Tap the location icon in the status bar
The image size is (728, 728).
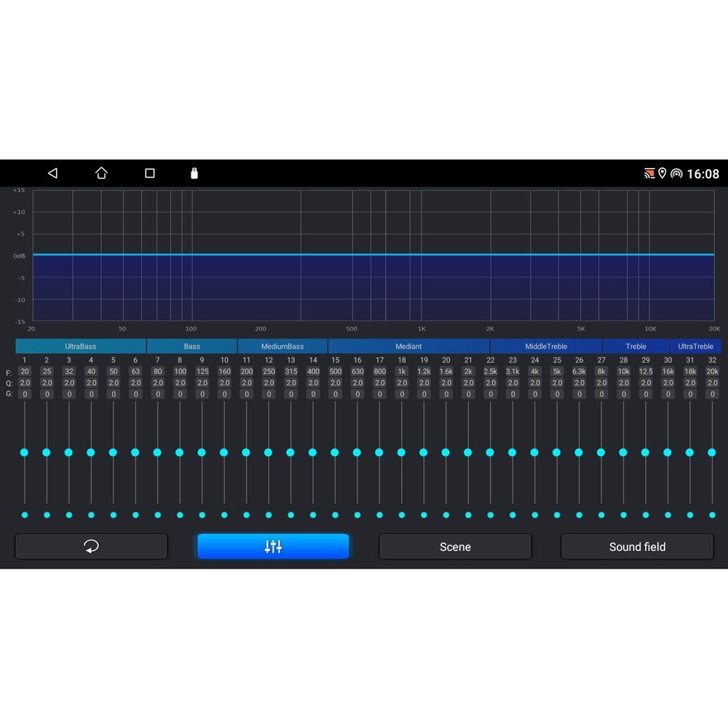click(663, 173)
